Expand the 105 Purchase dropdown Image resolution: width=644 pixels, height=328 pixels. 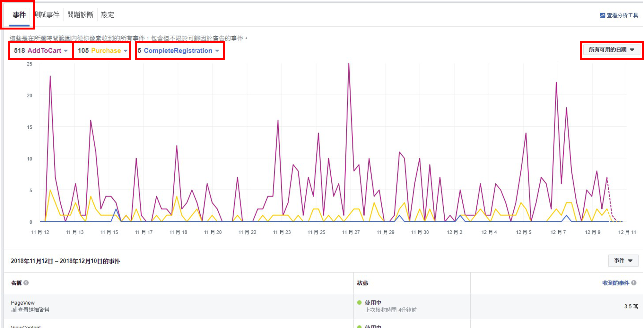[102, 51]
